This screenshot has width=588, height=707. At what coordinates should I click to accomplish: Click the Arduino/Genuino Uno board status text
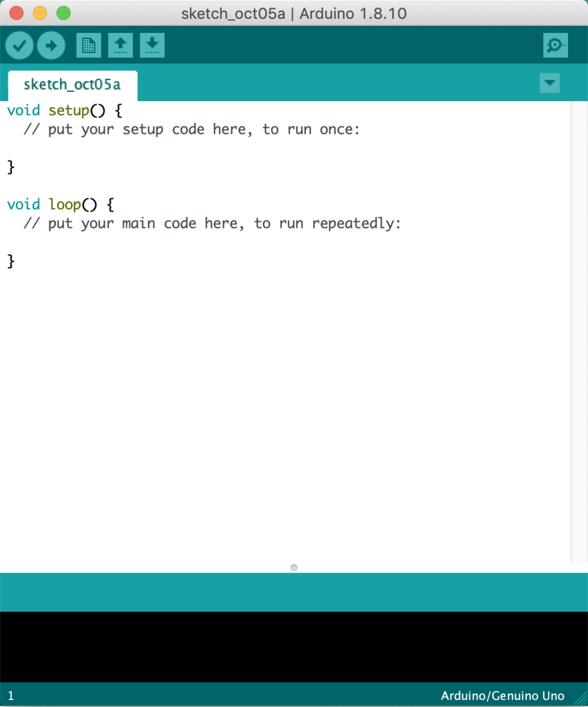[502, 696]
